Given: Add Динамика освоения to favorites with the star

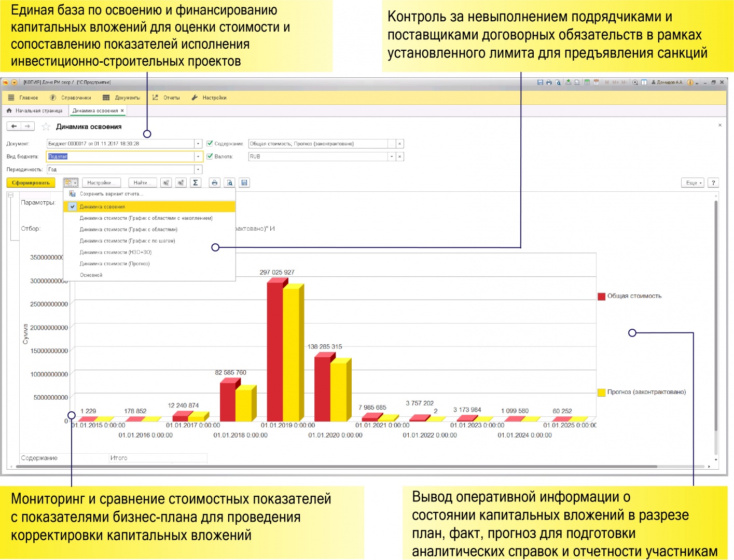Looking at the screenshot, I should [46, 127].
